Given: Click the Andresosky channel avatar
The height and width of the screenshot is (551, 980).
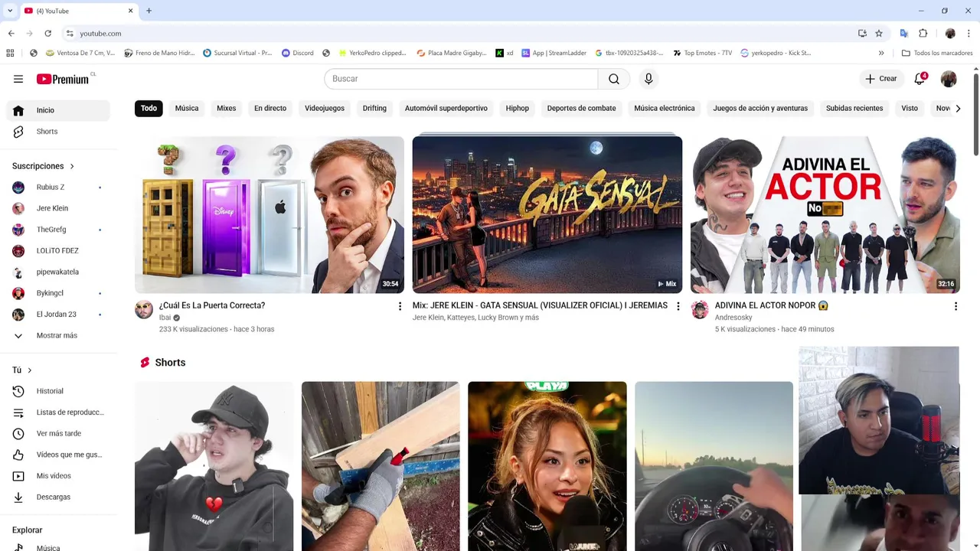Looking at the screenshot, I should click(700, 309).
